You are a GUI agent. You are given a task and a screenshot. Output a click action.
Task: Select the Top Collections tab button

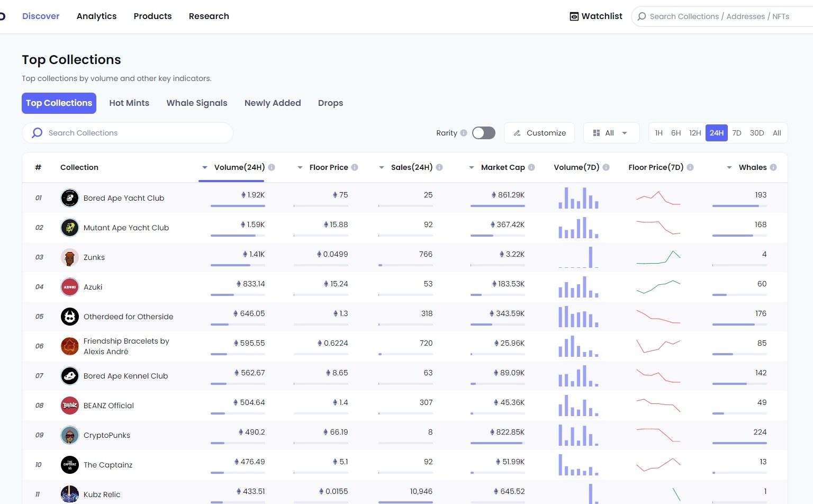[x=59, y=103]
